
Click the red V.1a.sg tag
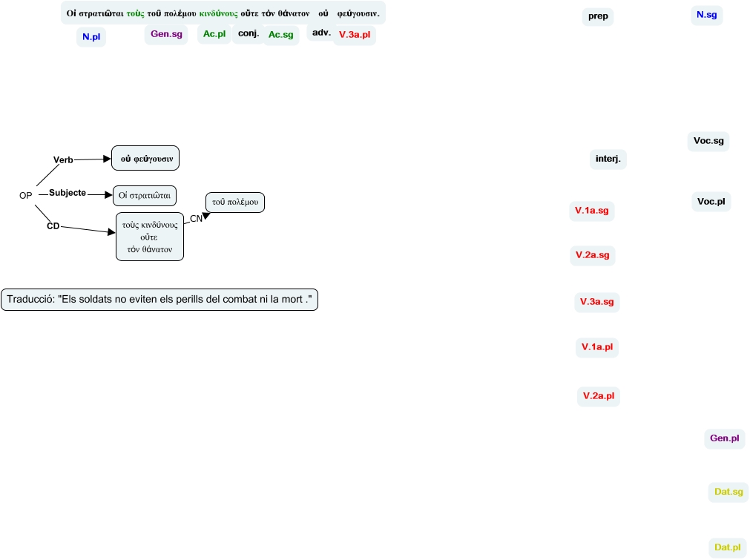591,211
